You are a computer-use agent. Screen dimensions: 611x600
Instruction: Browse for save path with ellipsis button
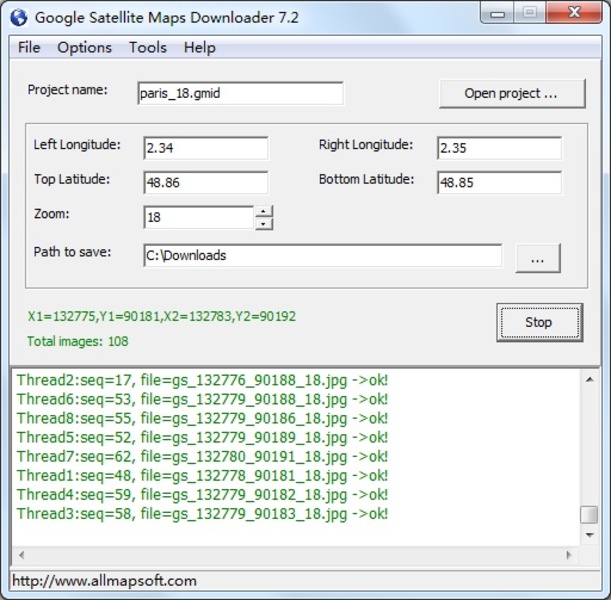[538, 258]
